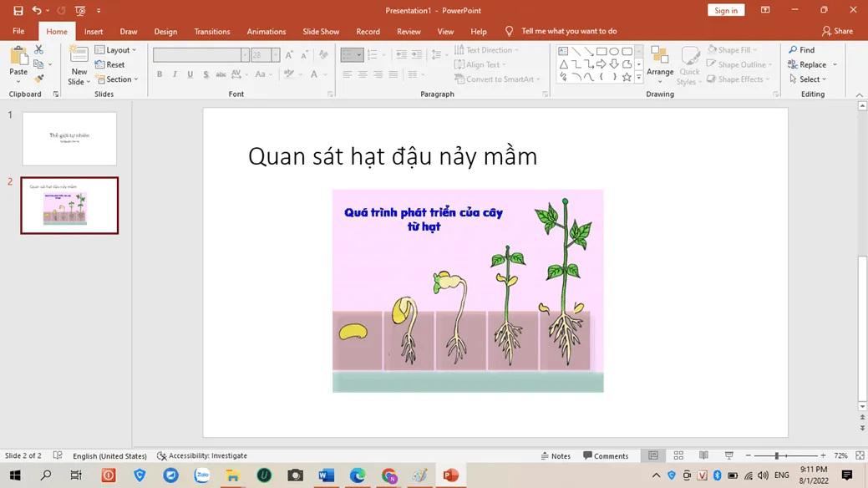Open the Animations tab
The image size is (868, 488).
coord(266,31)
